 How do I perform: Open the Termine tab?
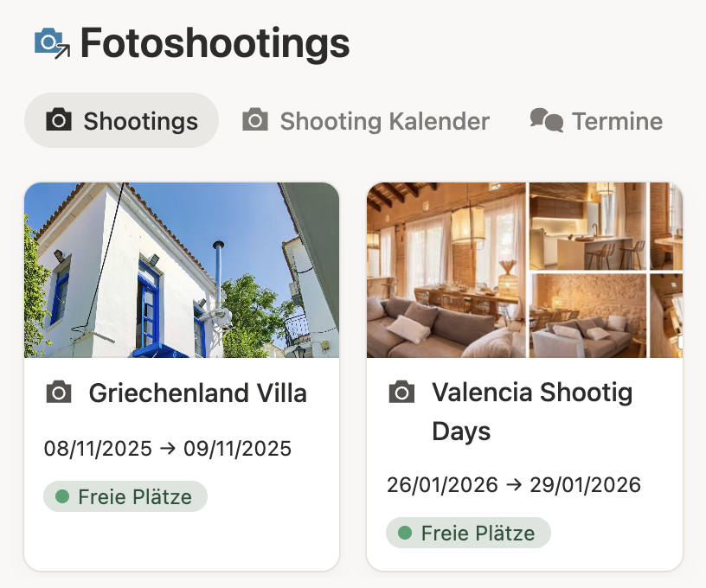tap(597, 120)
